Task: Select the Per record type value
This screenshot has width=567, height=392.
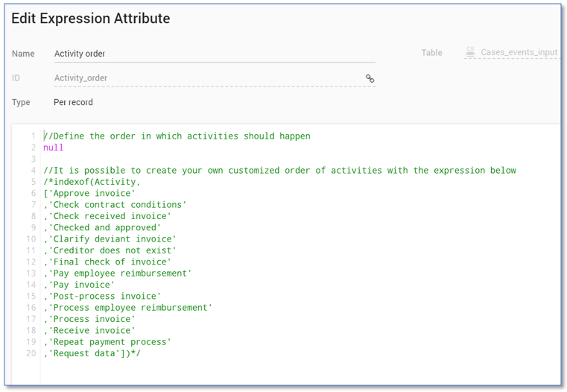Action: [74, 102]
